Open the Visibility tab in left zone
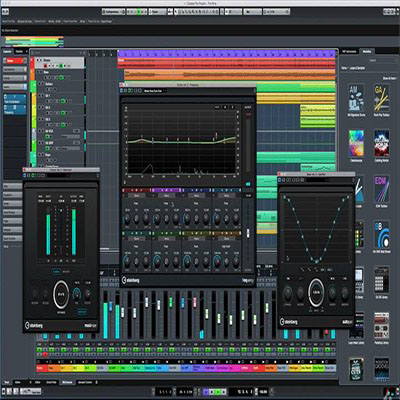 coord(19,51)
